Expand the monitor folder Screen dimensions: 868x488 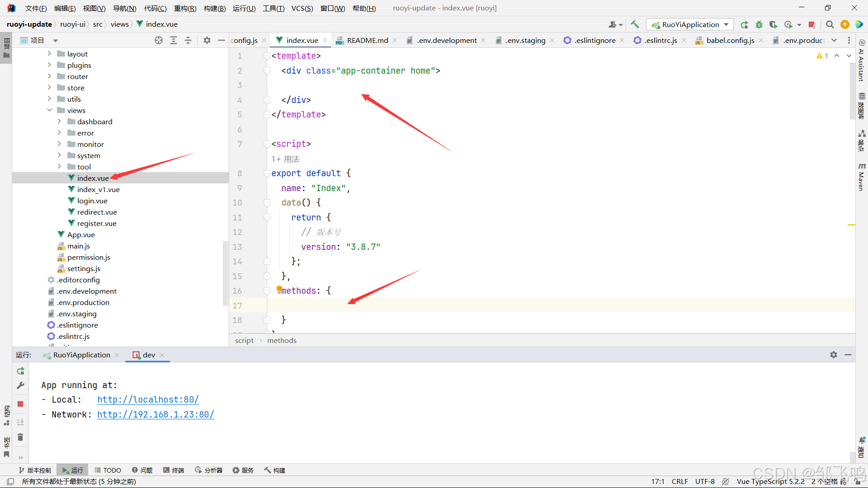tap(59, 144)
